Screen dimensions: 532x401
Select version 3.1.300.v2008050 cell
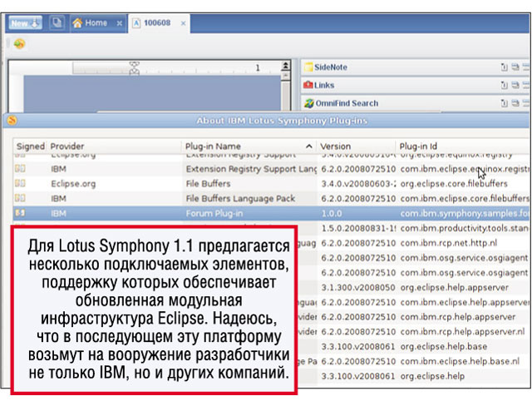pos(358,288)
